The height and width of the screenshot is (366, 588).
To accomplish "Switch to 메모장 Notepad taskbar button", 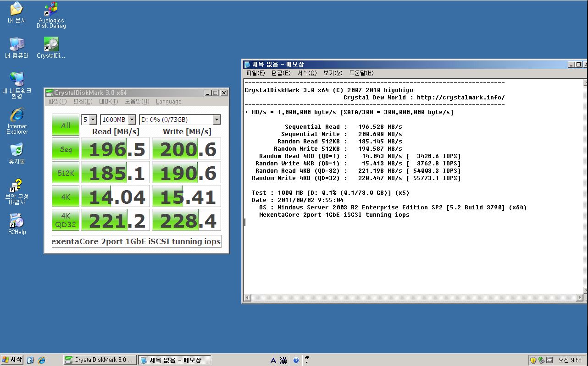I will (175, 360).
